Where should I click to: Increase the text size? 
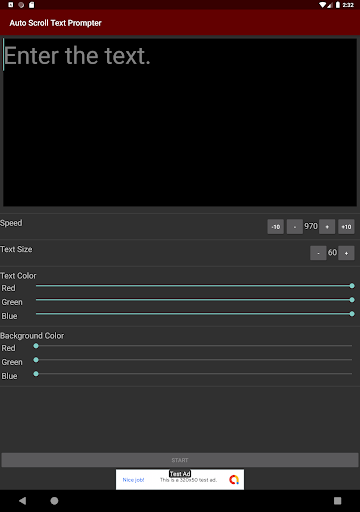coord(346,253)
